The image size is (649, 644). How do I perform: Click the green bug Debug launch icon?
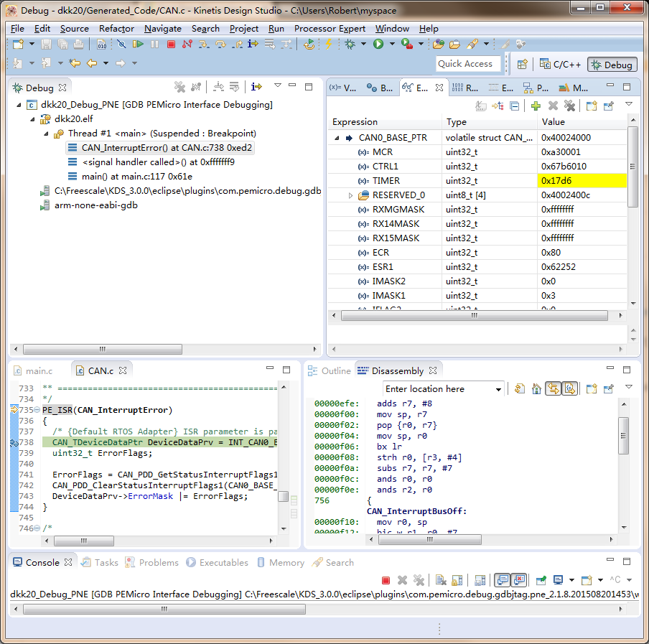(350, 44)
